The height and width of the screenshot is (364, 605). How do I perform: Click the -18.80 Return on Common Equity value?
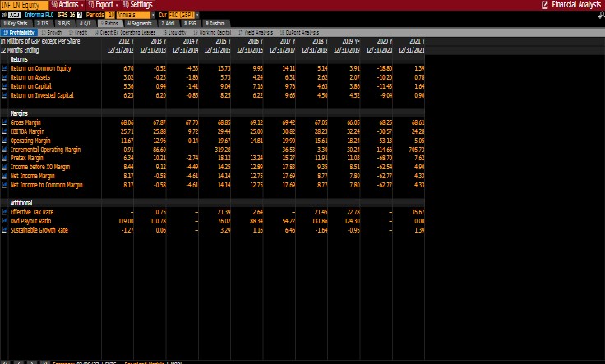tap(385, 68)
